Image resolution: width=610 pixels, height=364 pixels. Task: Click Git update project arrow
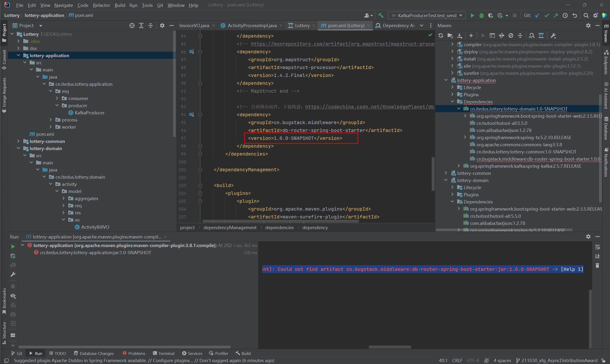(537, 15)
